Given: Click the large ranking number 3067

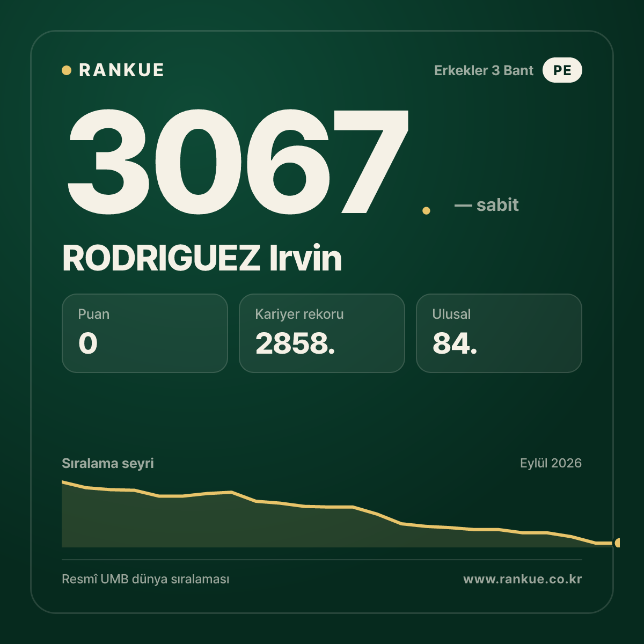Looking at the screenshot, I should pos(238,161).
